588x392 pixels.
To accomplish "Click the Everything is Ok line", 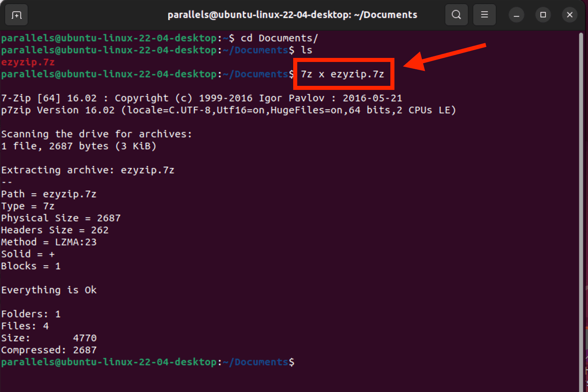I will 49,290.
